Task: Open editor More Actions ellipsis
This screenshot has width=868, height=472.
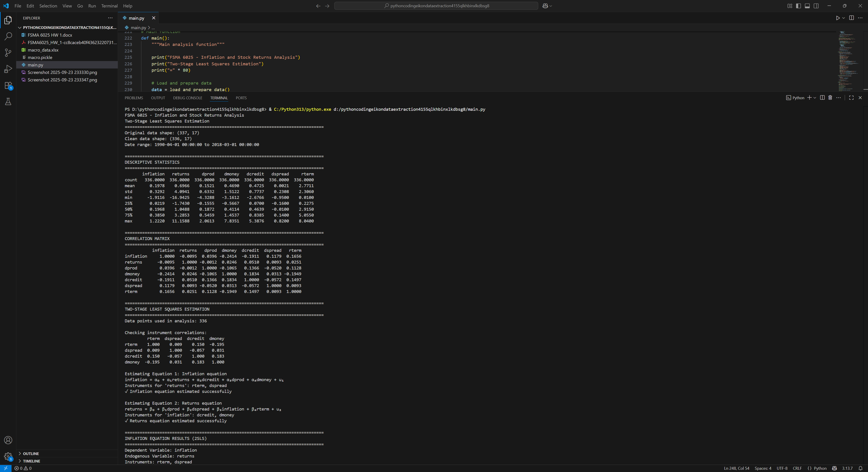Action: (860, 18)
